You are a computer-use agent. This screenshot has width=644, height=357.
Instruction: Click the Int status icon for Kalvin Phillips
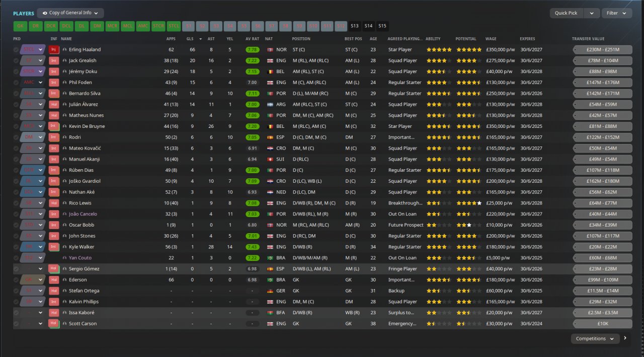pyautogui.click(x=54, y=302)
